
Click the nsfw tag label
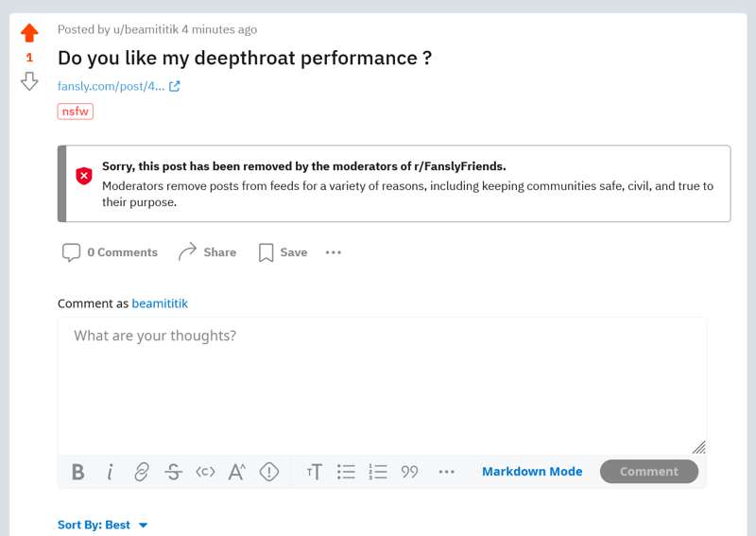(76, 112)
